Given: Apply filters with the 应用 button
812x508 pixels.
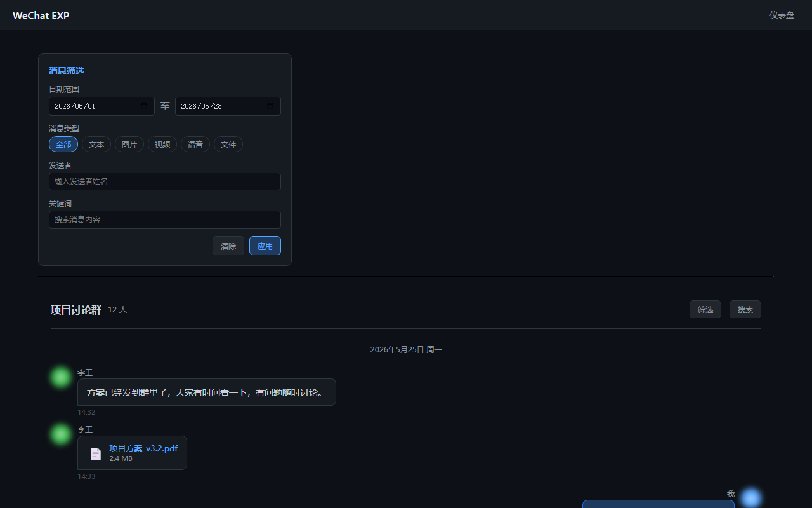Looking at the screenshot, I should click(x=265, y=246).
